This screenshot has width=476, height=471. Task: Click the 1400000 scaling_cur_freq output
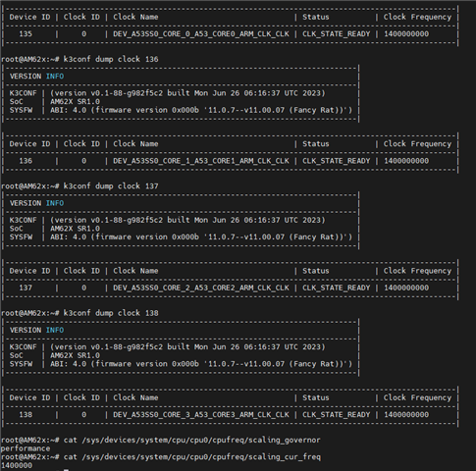point(17,465)
